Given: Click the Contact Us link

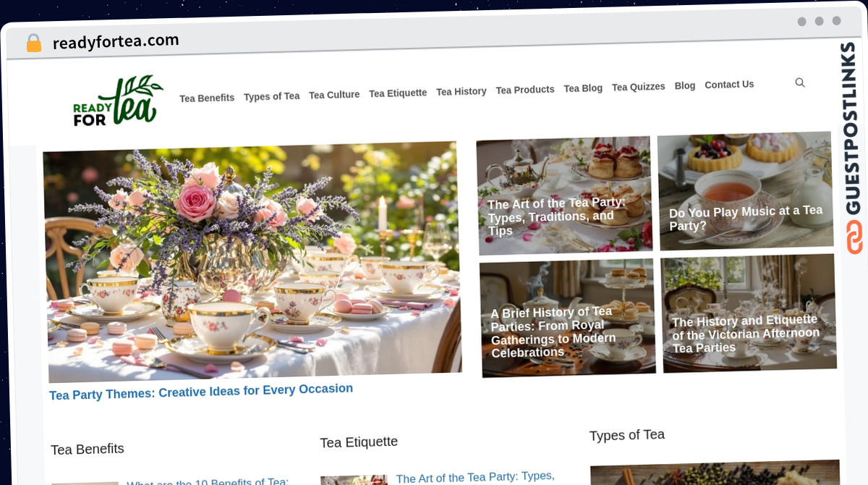Looking at the screenshot, I should (729, 85).
